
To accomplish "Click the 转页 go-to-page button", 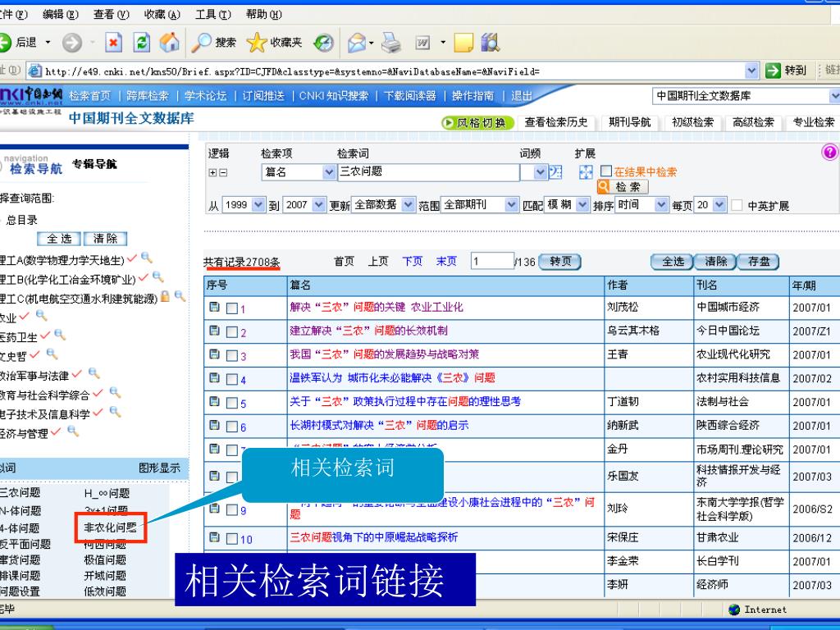I will click(x=559, y=262).
